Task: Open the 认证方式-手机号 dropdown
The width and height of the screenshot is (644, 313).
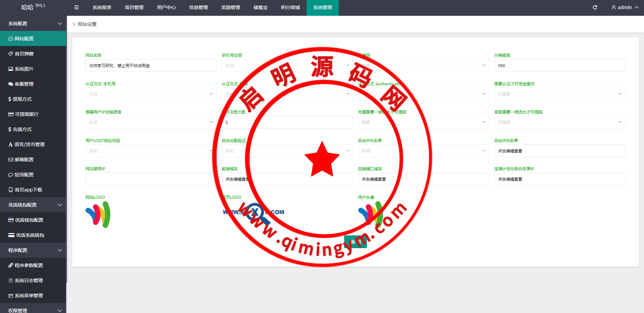Action: (x=151, y=94)
